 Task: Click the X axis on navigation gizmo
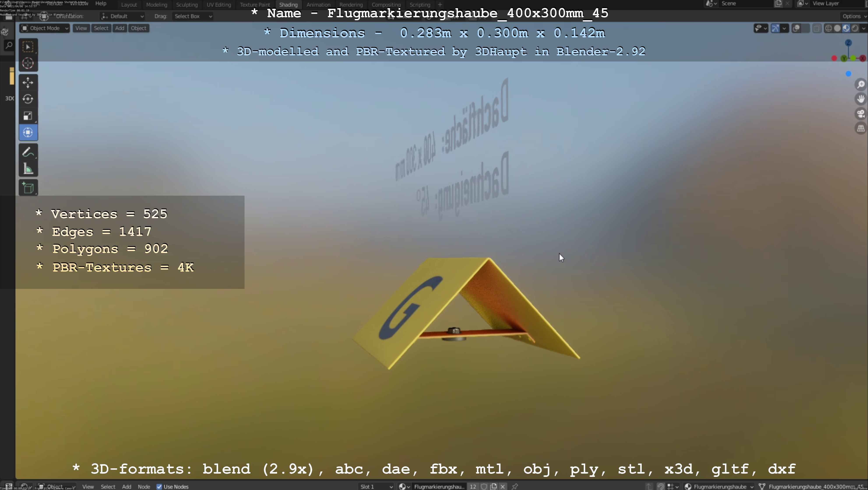pos(863,59)
